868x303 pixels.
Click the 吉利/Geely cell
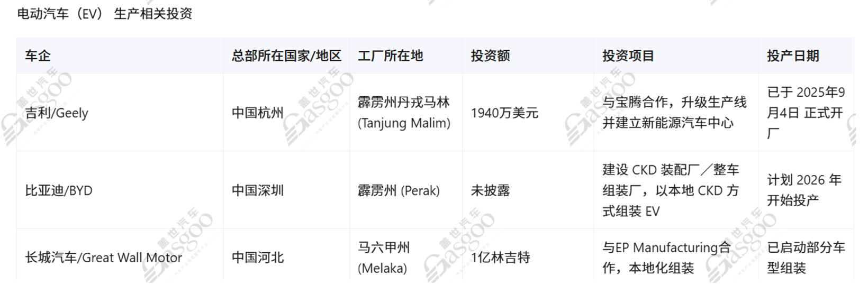57,113
